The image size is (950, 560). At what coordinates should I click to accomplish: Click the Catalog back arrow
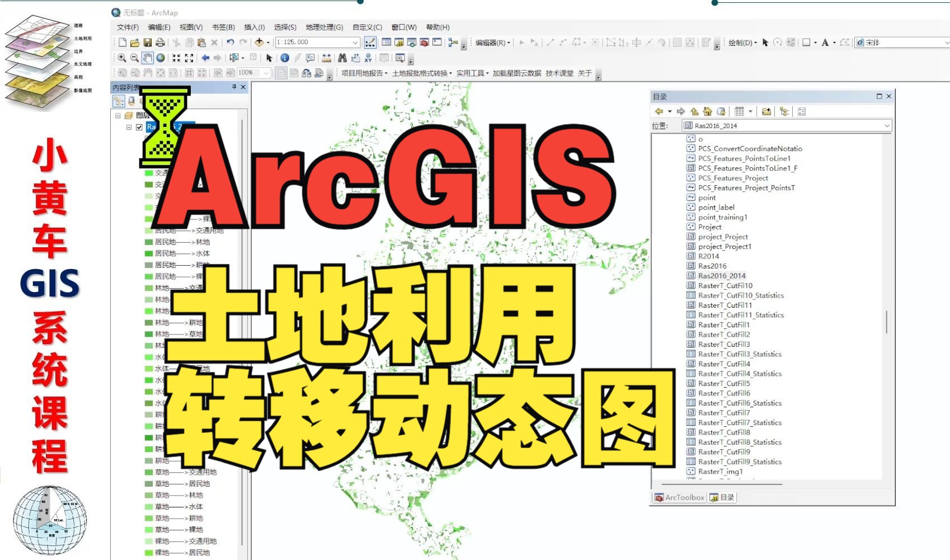pos(659,111)
